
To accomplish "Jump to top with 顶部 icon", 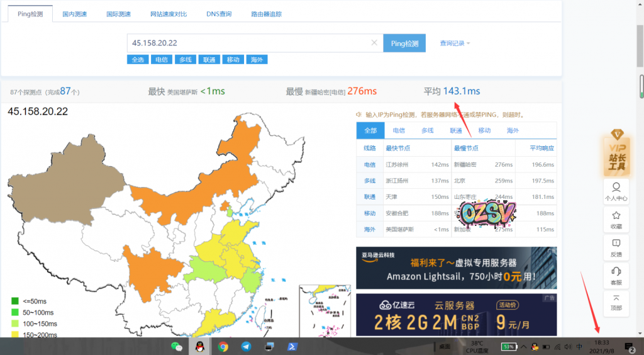I will (616, 302).
